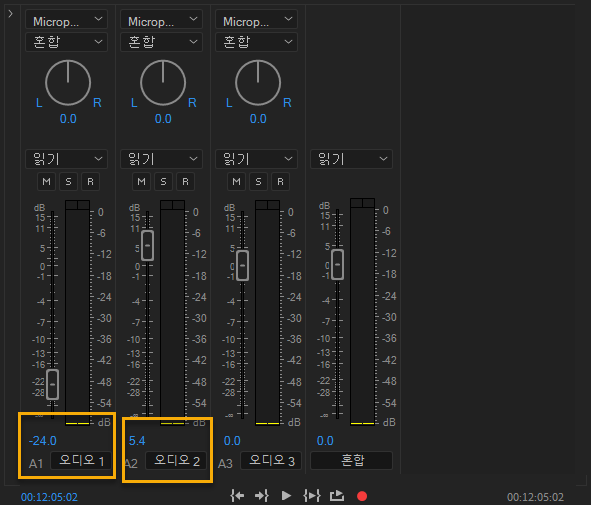
Task: Click A2 volume value 5.4
Action: [x=137, y=441]
